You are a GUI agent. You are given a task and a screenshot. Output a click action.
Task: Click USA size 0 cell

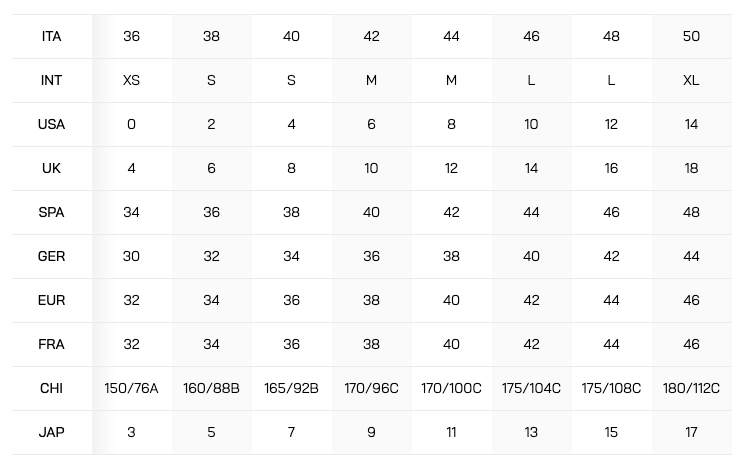click(x=132, y=124)
